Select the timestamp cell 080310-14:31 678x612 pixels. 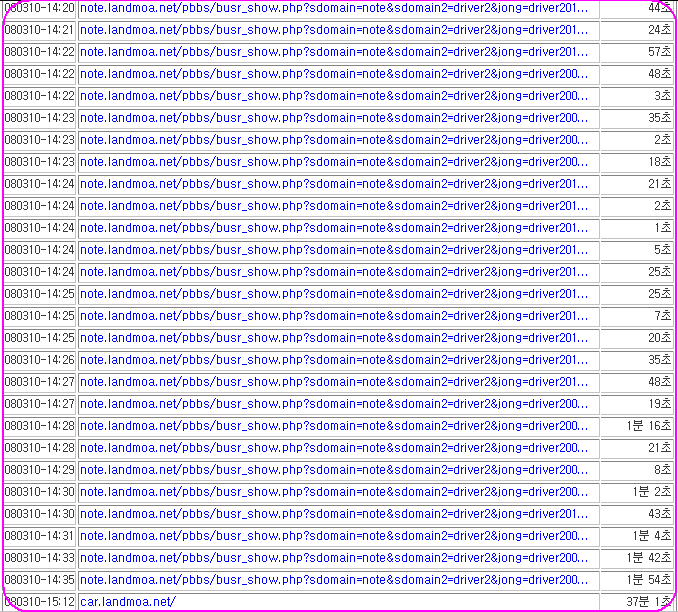pos(40,536)
